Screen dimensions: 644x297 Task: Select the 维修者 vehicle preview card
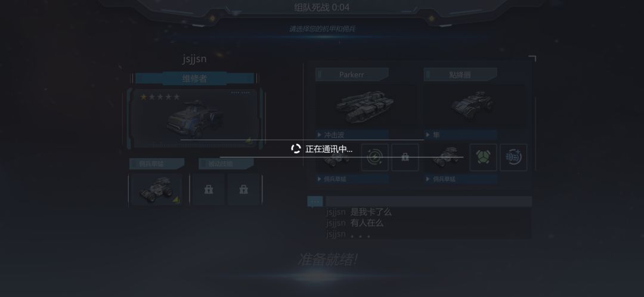(x=194, y=119)
